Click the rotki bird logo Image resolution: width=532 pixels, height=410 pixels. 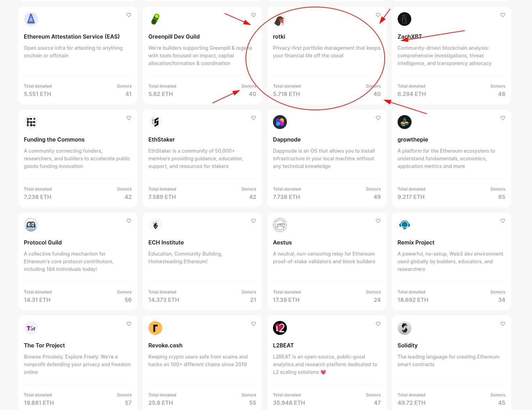tap(280, 21)
